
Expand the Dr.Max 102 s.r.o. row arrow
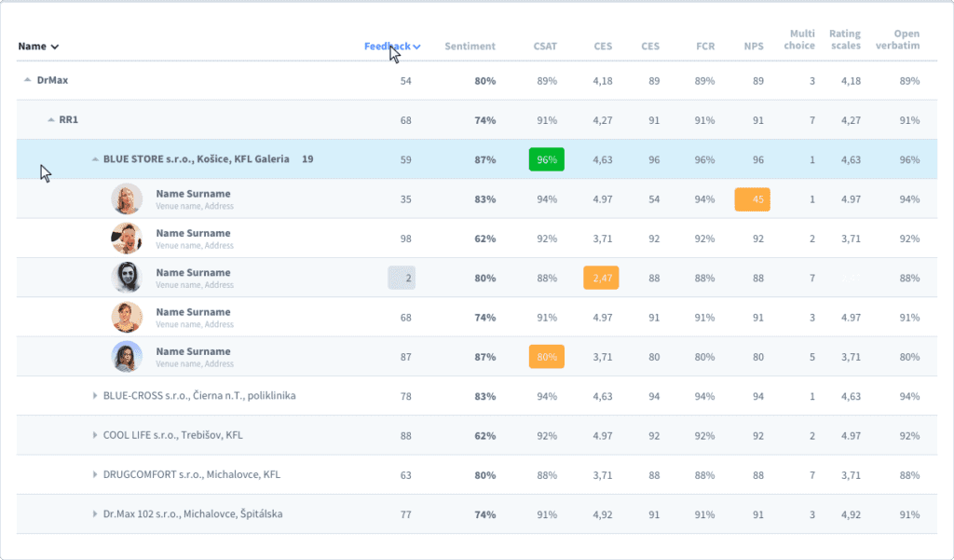coord(95,514)
